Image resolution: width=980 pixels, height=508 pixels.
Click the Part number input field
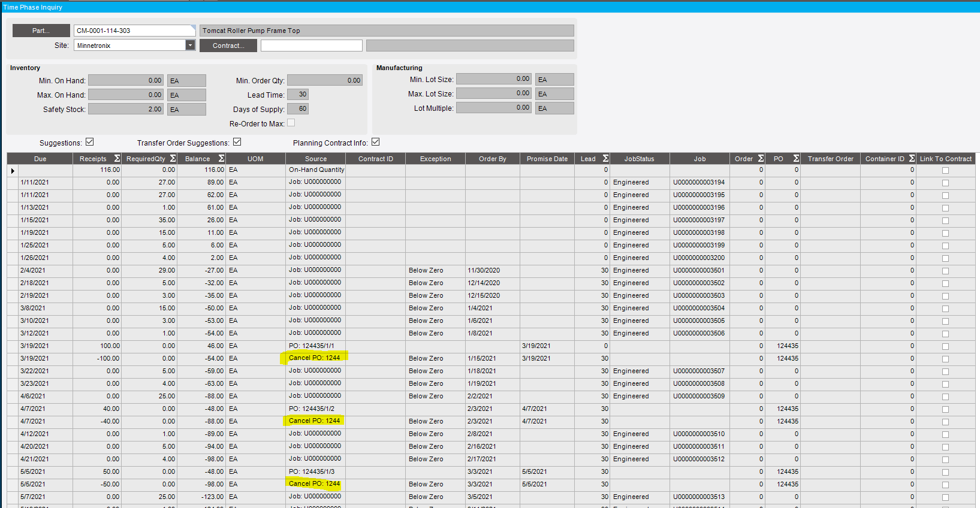click(134, 31)
